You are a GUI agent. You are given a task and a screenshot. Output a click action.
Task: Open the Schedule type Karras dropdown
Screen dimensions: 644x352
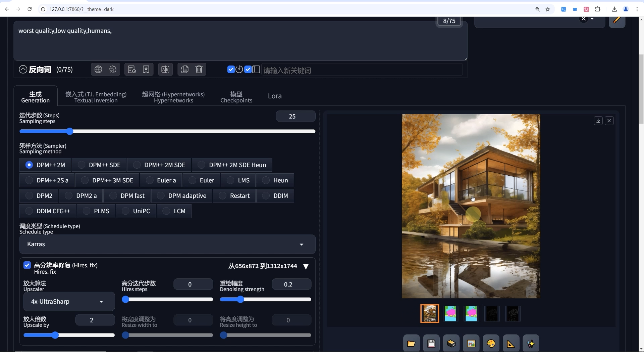167,244
